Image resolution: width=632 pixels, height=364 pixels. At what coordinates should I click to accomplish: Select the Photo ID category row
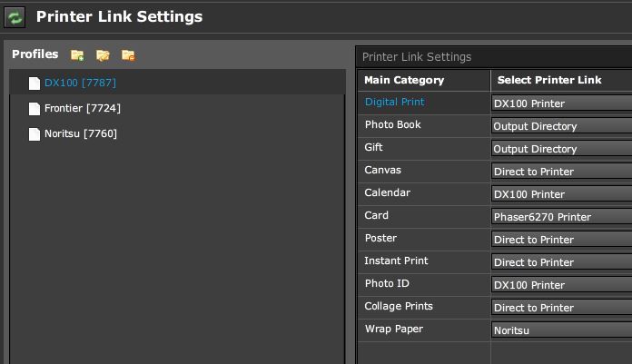424,284
